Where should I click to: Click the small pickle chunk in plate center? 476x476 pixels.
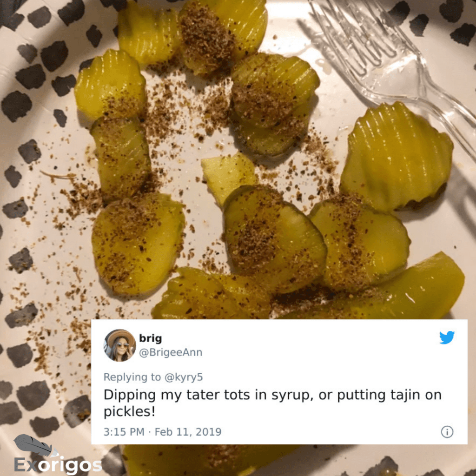tap(228, 178)
